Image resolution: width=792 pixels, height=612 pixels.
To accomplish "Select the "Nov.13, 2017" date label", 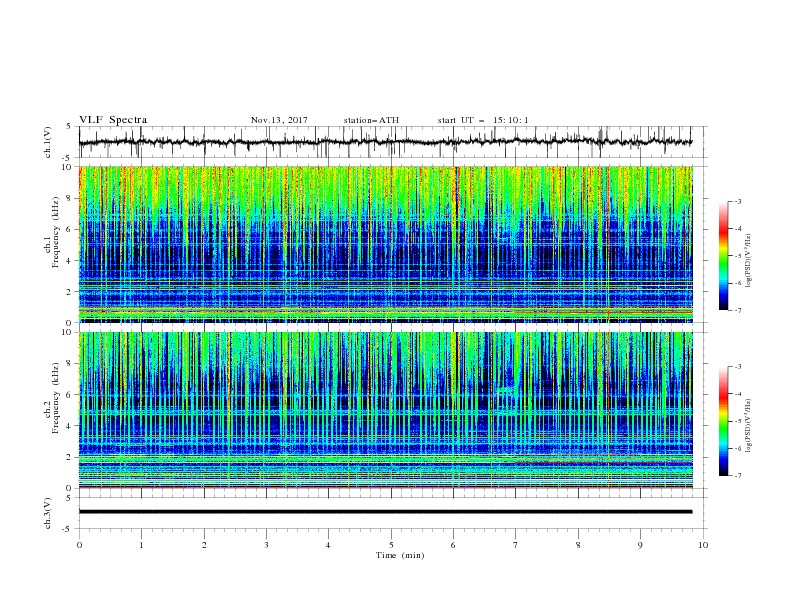I will click(279, 120).
